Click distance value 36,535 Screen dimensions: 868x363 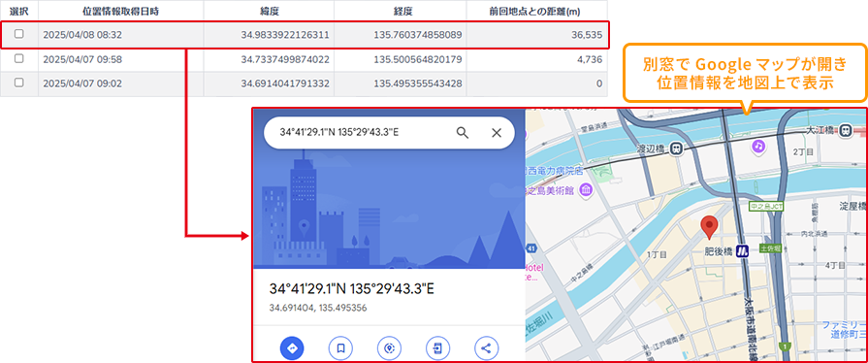587,35
